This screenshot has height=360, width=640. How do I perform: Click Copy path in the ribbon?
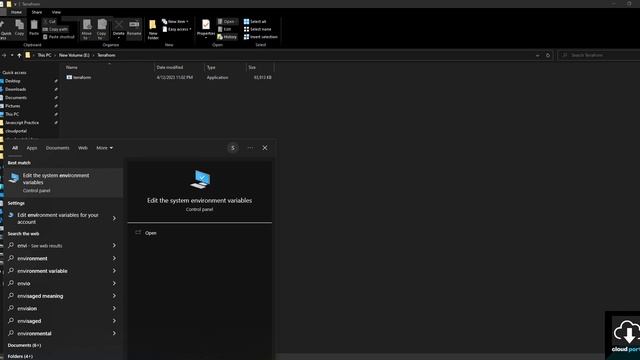click(55, 29)
